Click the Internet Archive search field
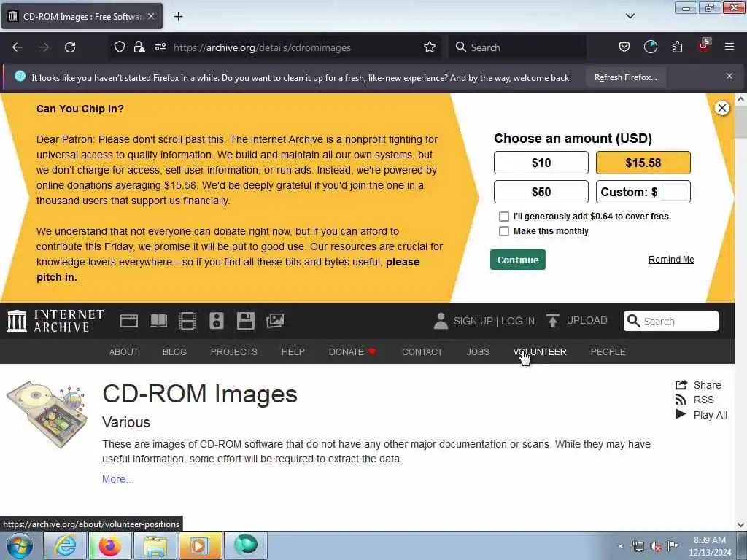Image resolution: width=747 pixels, height=560 pixels. pos(671,321)
